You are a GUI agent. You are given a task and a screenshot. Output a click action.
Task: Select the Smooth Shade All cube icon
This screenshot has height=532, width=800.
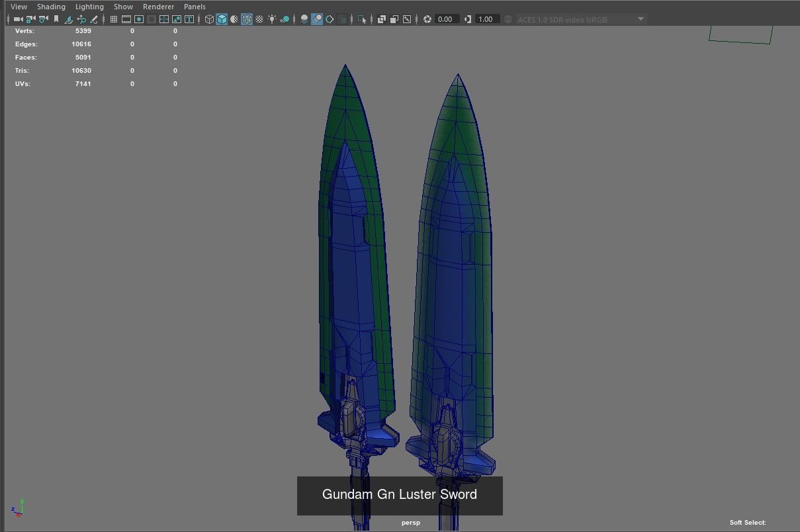pos(222,19)
